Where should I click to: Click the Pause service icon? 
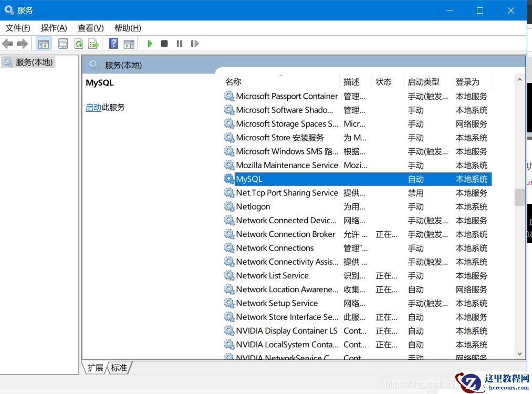pos(180,44)
